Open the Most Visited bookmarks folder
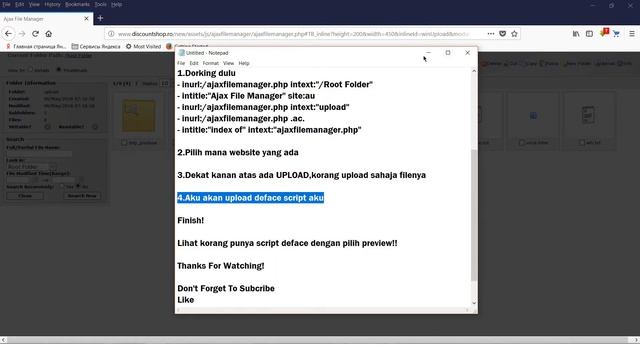The image size is (640, 360). coord(143,47)
